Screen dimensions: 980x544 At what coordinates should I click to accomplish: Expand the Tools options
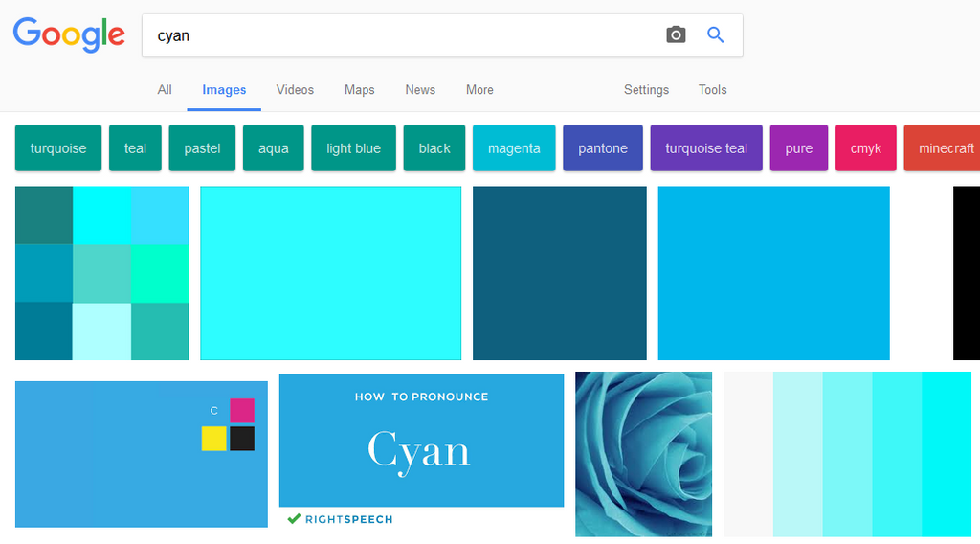point(712,90)
